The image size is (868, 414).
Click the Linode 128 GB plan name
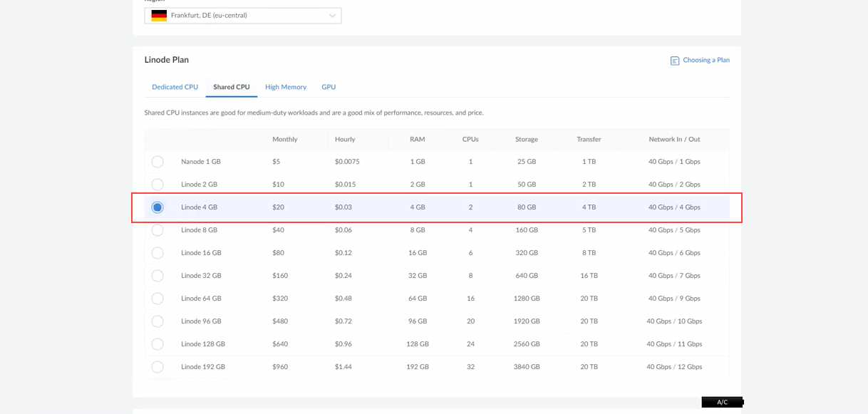203,344
